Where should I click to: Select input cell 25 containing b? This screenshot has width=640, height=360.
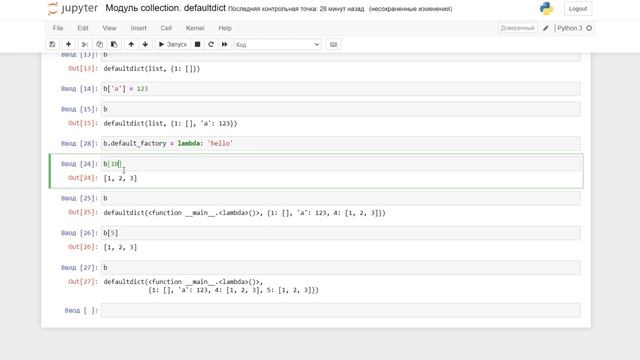[x=341, y=198]
